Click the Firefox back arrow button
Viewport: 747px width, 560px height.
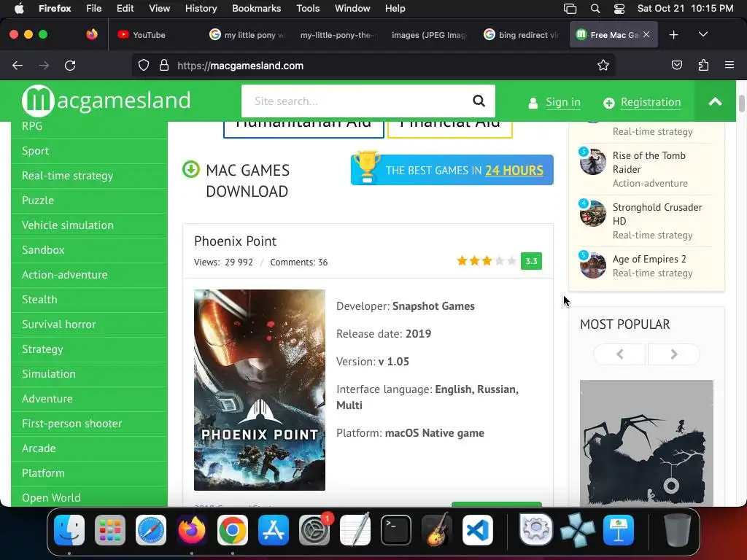pos(18,66)
